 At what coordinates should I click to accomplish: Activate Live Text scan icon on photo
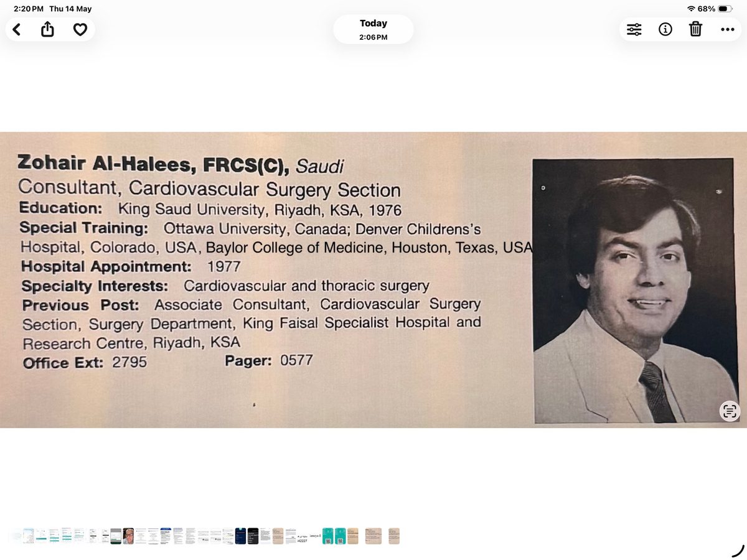coord(730,411)
